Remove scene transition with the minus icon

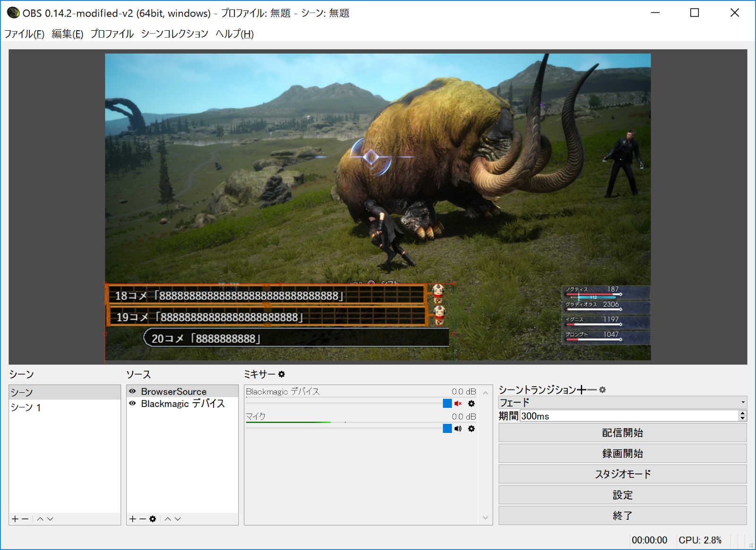pyautogui.click(x=592, y=389)
